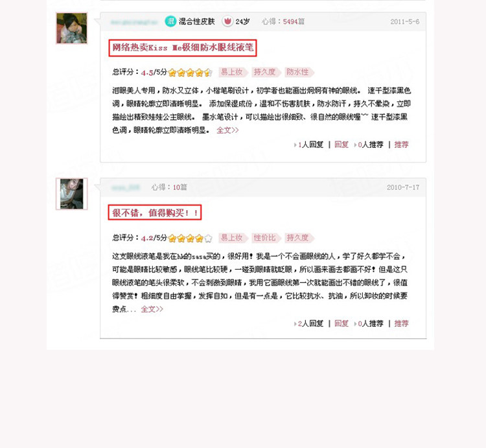
Task: Recommend the second review
Action: pyautogui.click(x=401, y=324)
